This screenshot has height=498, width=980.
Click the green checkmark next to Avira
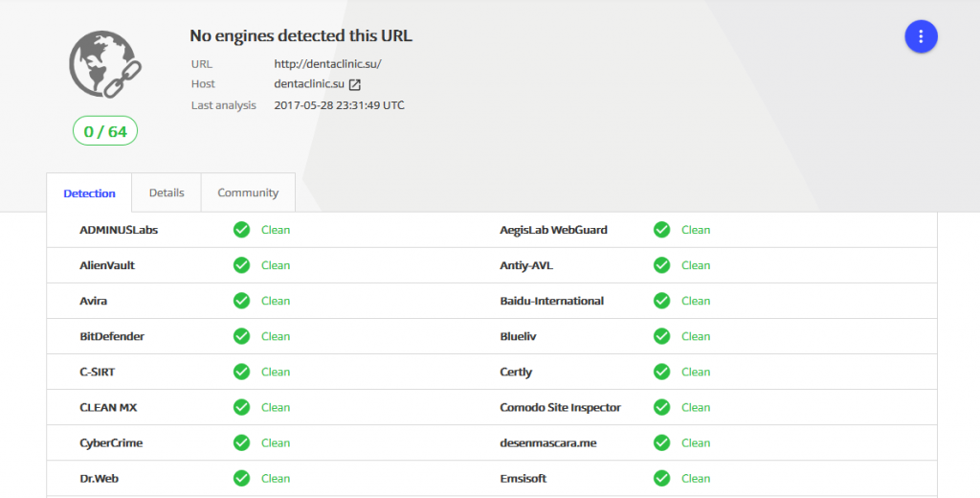242,301
